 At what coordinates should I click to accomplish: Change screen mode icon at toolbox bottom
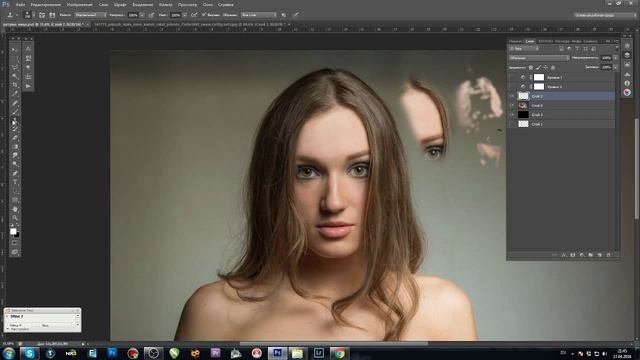coord(15,252)
